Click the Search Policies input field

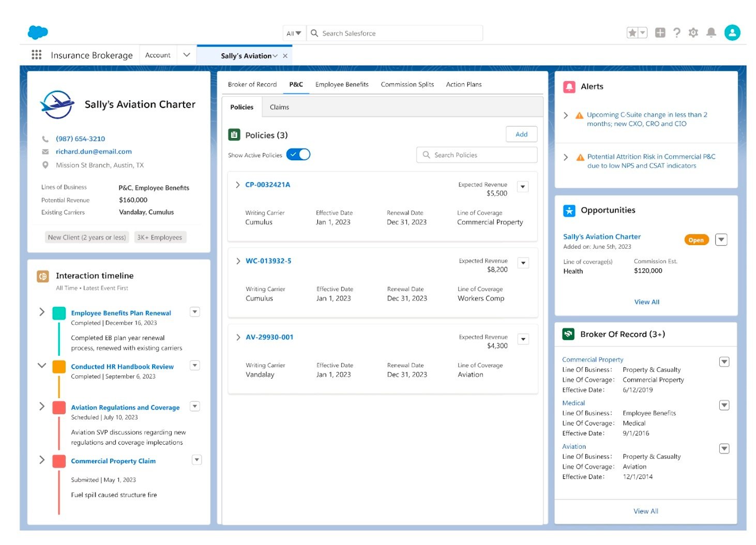point(477,155)
